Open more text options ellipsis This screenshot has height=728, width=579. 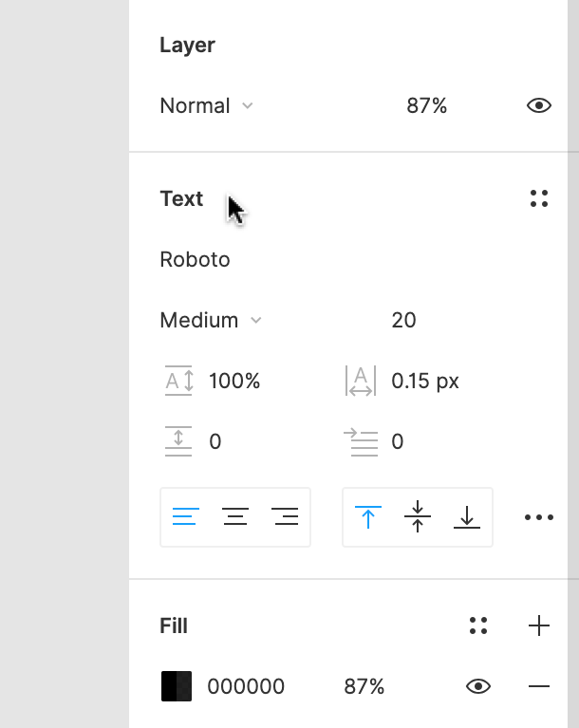click(x=539, y=517)
